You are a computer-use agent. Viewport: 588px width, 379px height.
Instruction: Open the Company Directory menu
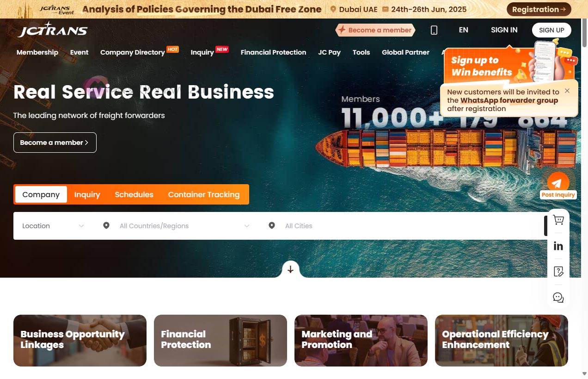coord(133,52)
